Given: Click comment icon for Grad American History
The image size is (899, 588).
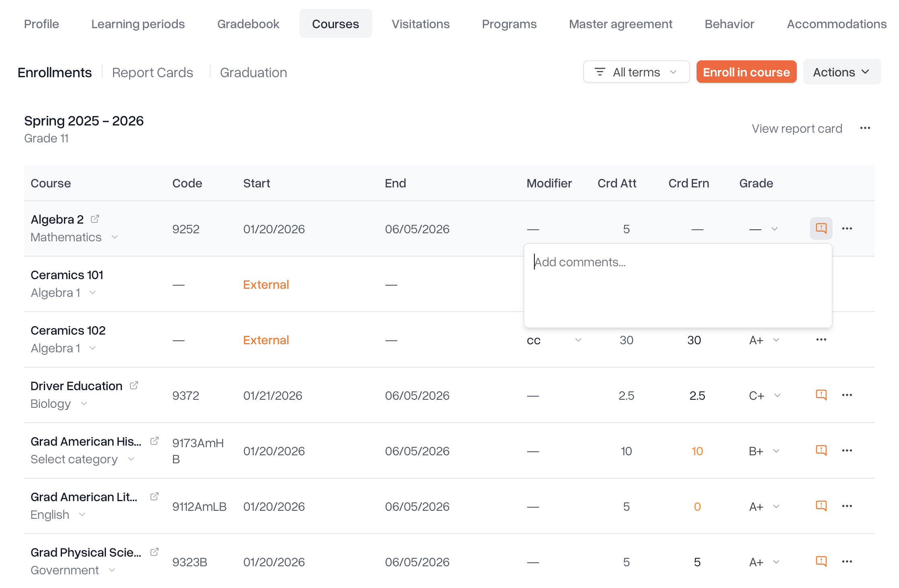Looking at the screenshot, I should point(821,450).
